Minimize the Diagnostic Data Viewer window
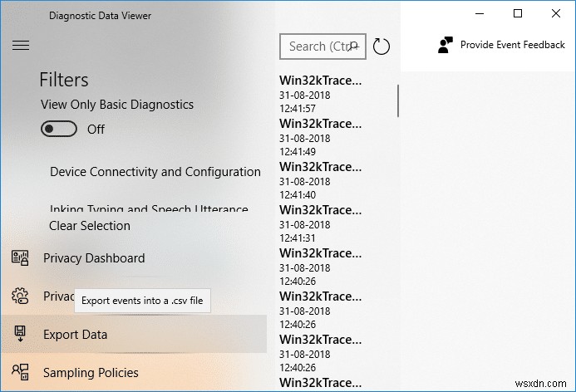Screen dimensions: 576x392 [480, 13]
